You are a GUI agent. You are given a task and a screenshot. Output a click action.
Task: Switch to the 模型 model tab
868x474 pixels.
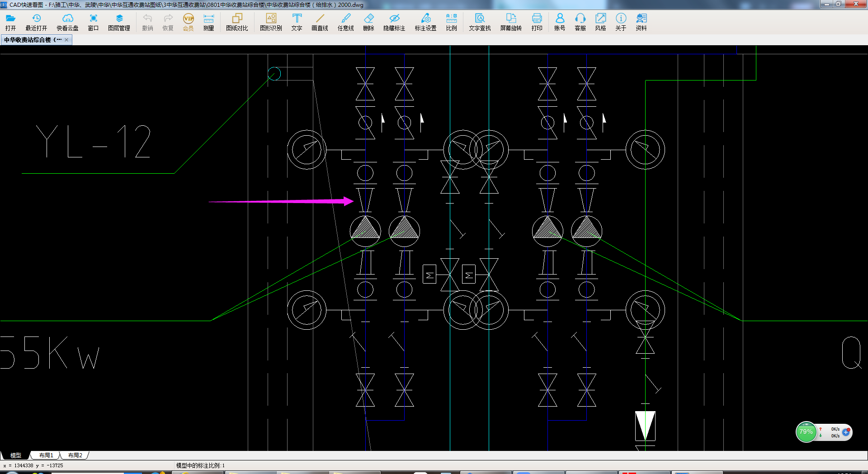[16, 455]
